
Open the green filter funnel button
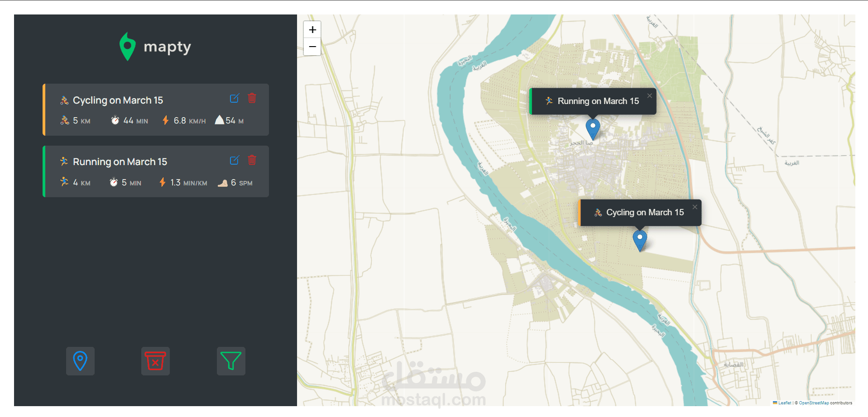click(231, 361)
